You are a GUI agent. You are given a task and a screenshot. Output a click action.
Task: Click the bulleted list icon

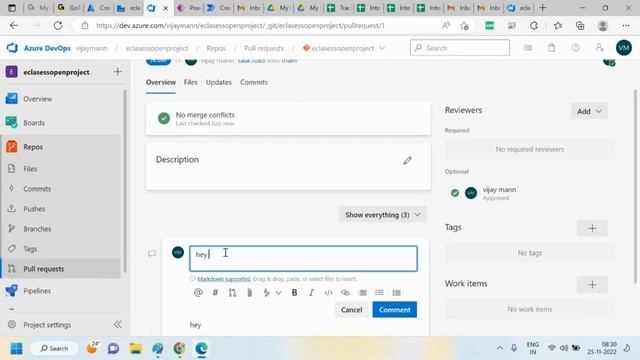(362, 292)
